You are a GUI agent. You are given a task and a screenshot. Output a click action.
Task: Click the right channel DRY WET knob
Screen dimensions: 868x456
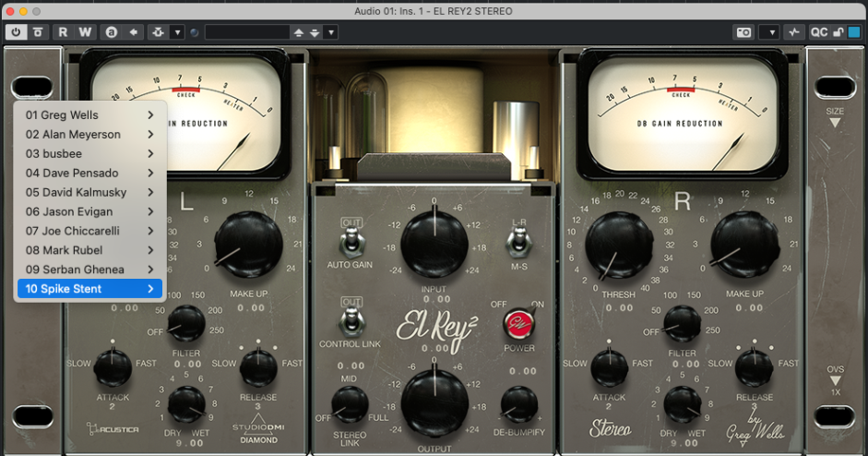pyautogui.click(x=683, y=405)
